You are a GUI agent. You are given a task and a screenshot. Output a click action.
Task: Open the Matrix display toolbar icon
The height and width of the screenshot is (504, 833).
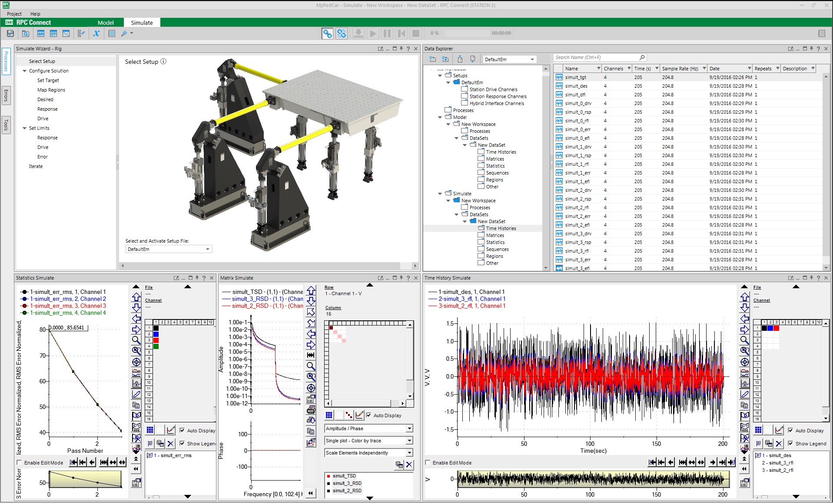(x=53, y=33)
